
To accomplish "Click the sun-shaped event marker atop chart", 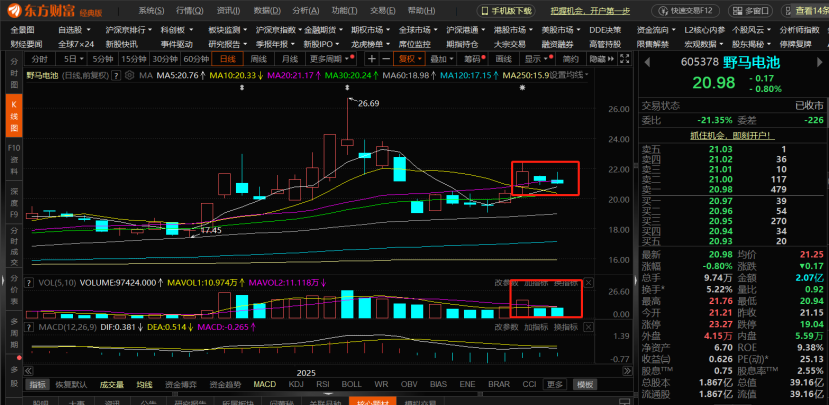I will tap(522, 88).
